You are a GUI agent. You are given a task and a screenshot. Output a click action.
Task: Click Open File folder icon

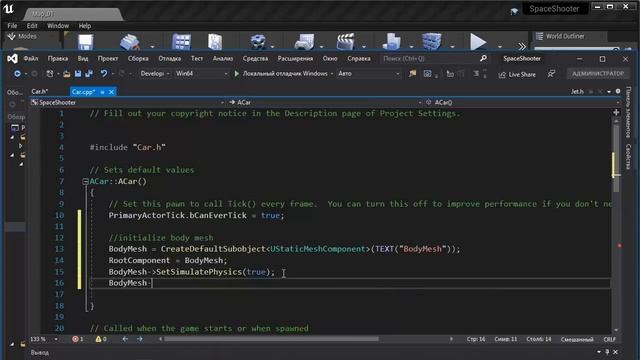(x=67, y=74)
